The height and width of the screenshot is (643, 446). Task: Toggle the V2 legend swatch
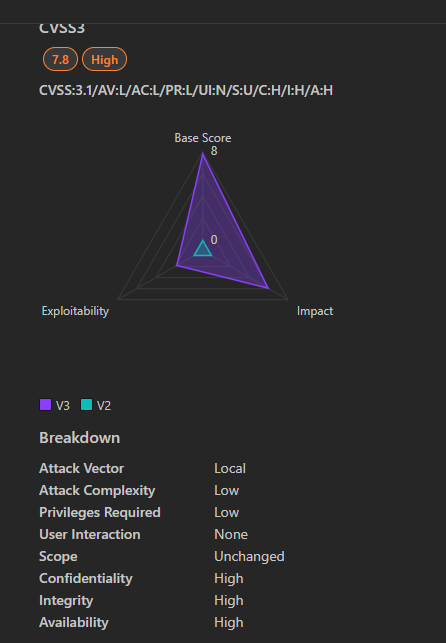86,405
